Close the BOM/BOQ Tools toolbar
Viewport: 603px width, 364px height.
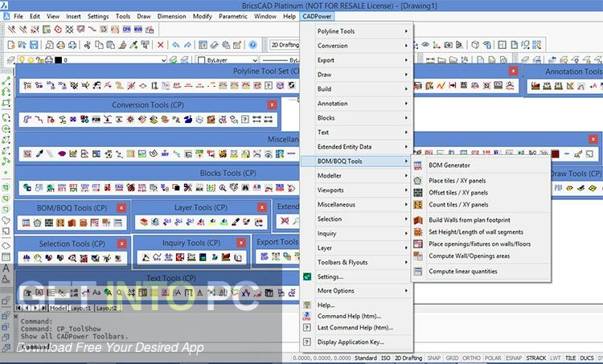point(121,208)
